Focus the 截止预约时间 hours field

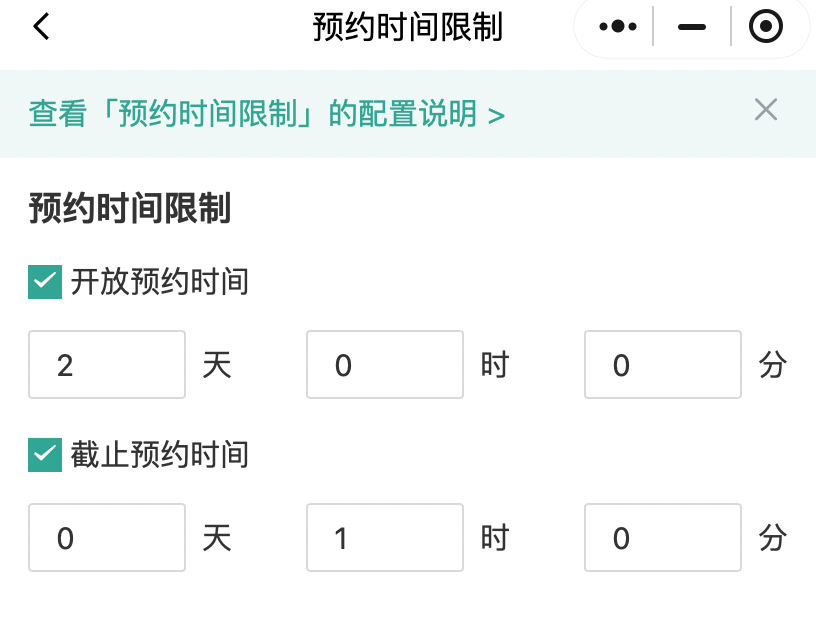(385, 538)
